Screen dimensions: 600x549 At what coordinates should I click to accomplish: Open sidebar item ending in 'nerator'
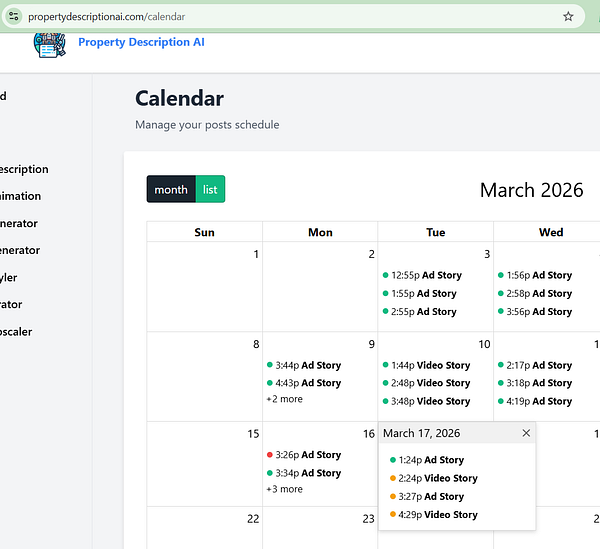coord(19,223)
